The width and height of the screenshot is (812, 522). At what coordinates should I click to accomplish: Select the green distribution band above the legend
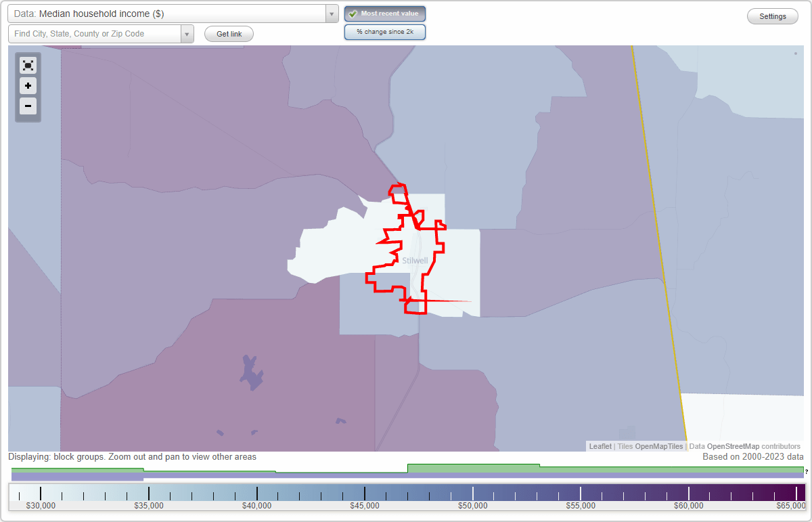[474, 469]
